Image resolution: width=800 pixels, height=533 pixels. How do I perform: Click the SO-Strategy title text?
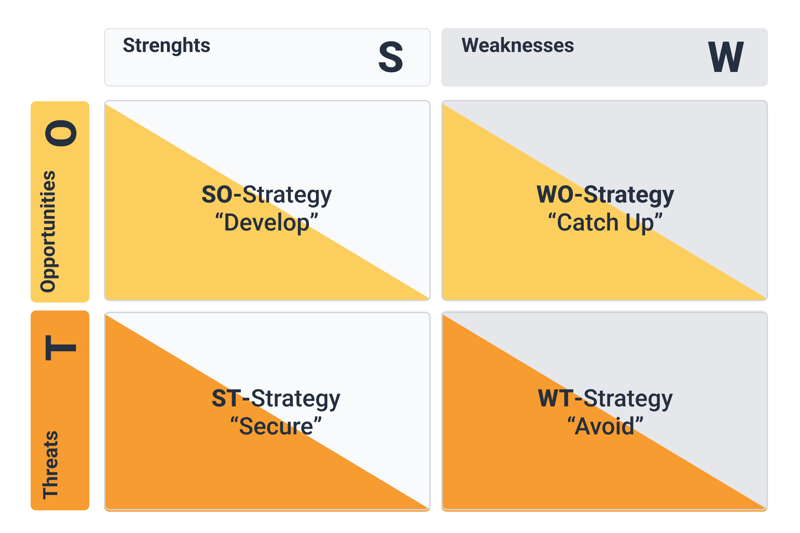267,195
